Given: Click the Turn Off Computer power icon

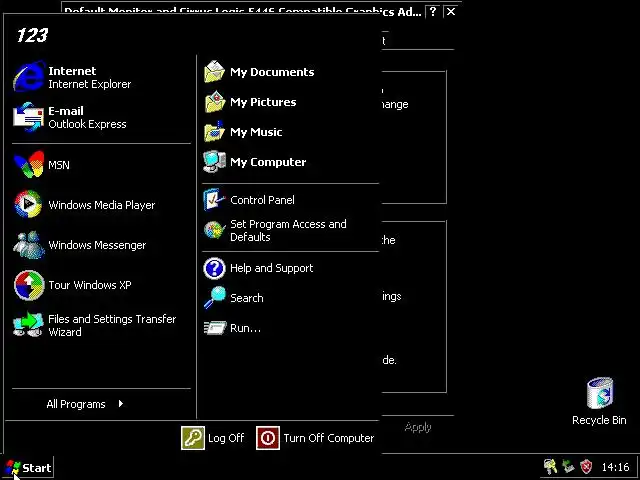Looking at the screenshot, I should tap(268, 438).
